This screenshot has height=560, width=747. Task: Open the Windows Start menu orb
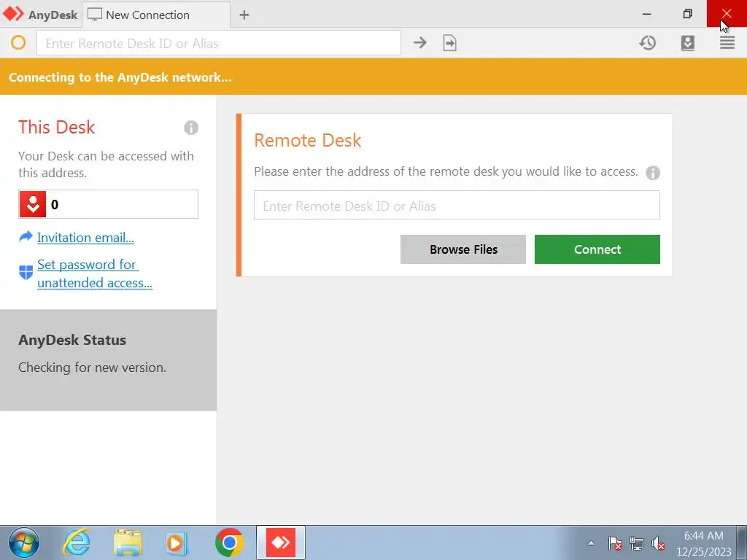(x=24, y=542)
